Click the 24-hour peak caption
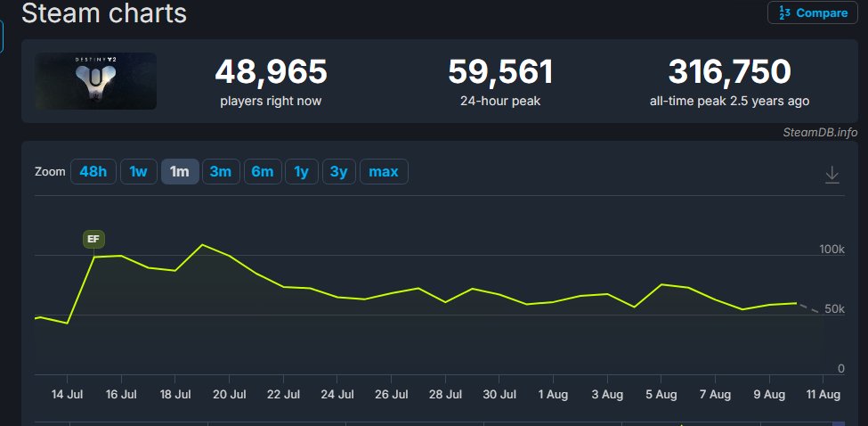The width and height of the screenshot is (868, 426). pos(500,102)
